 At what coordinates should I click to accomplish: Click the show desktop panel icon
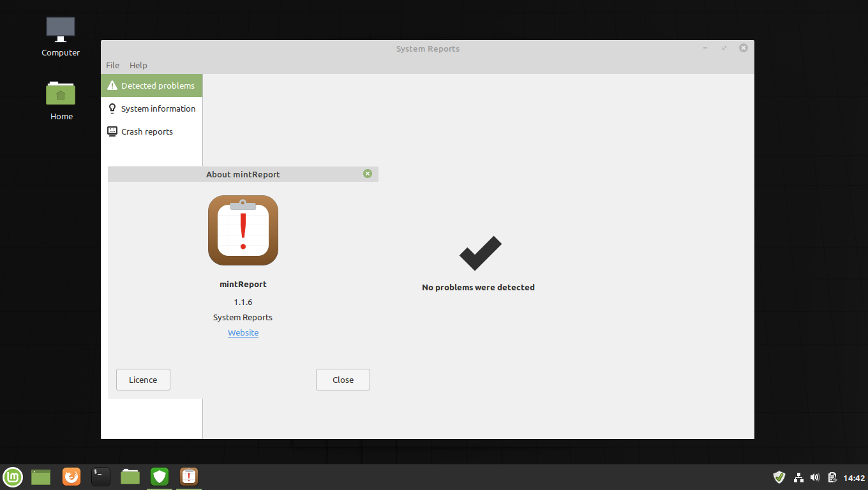pos(41,477)
